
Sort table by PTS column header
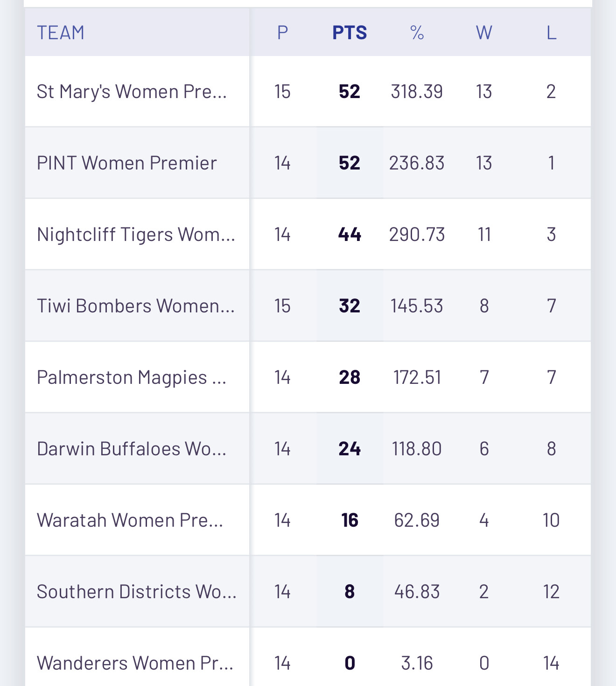(x=350, y=33)
